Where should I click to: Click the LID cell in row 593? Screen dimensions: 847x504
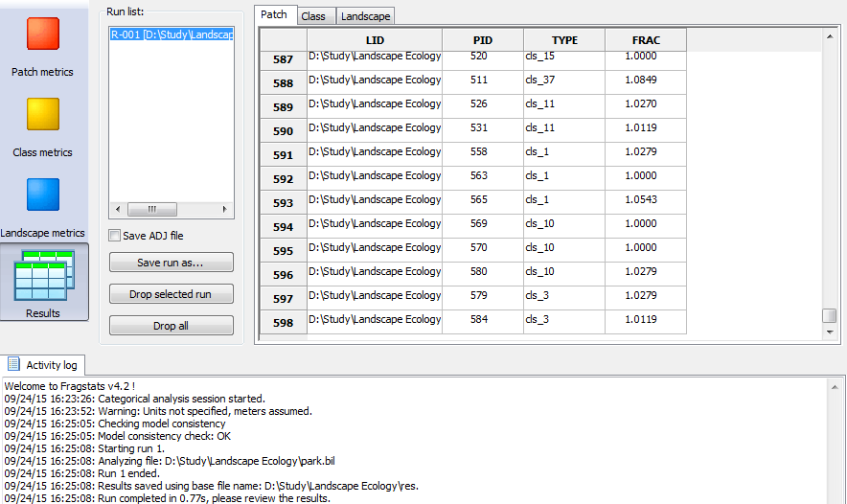375,202
